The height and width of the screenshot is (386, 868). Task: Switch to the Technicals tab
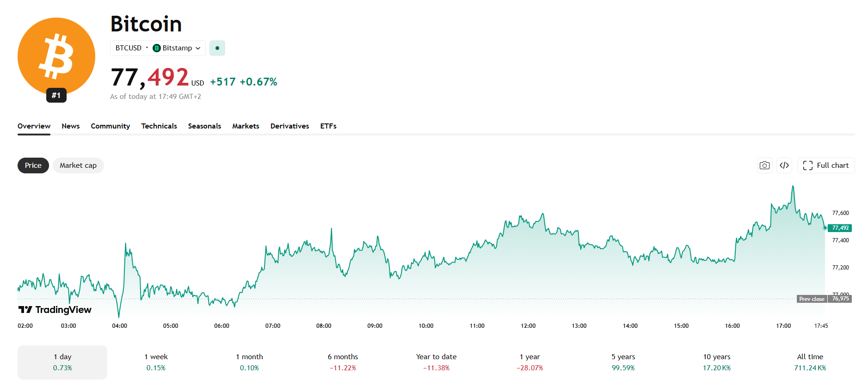pyautogui.click(x=159, y=126)
